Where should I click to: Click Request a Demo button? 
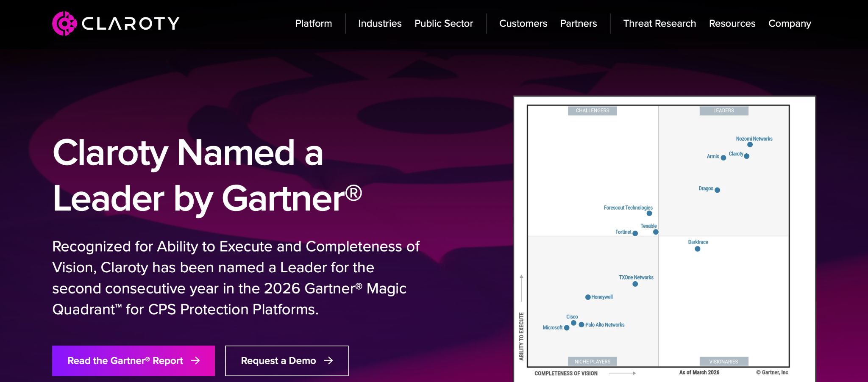(x=287, y=361)
